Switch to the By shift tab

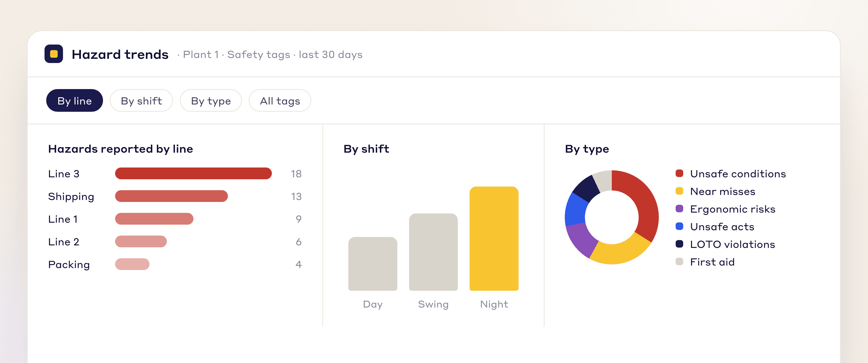pyautogui.click(x=141, y=101)
